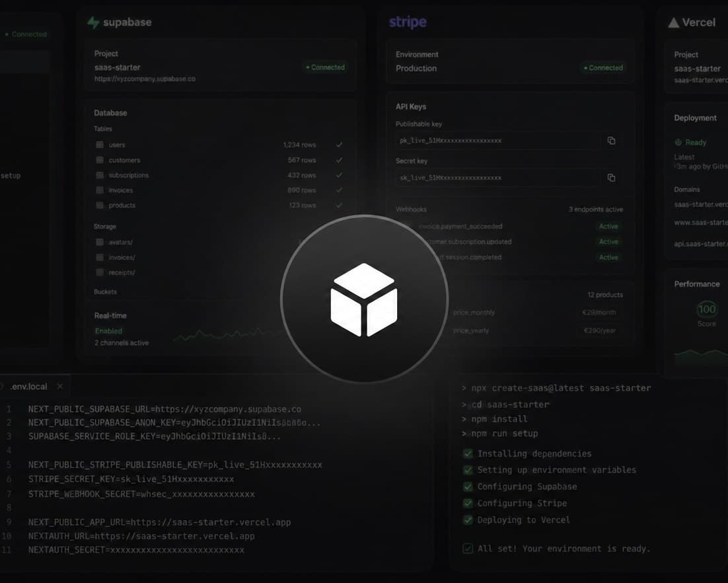Click the Vercel triangle logo

tap(673, 22)
